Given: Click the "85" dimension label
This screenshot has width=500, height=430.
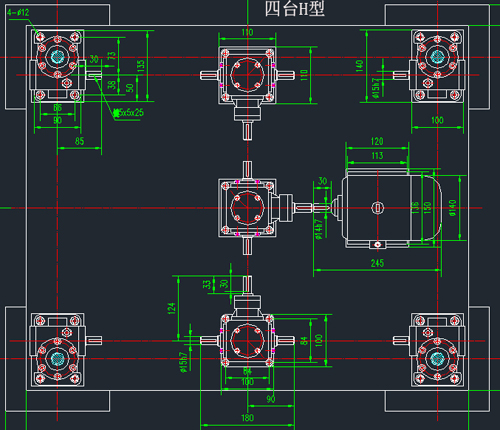Looking at the screenshot, I should click(79, 141).
